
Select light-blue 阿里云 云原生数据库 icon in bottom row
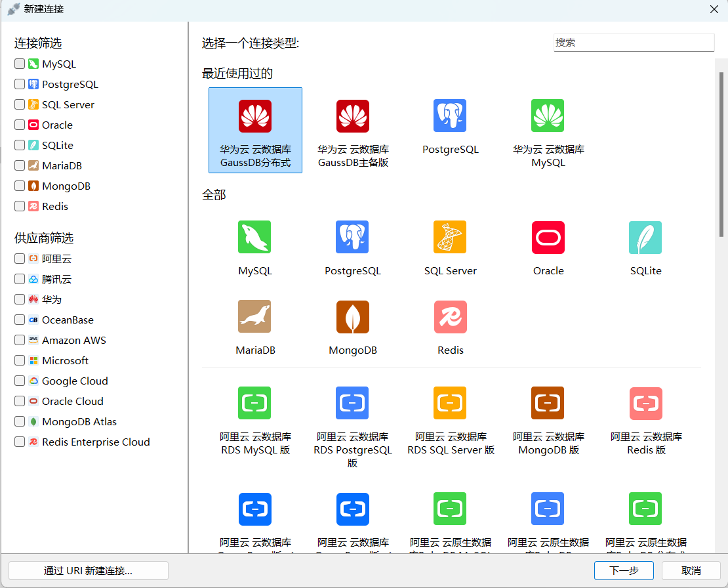click(x=548, y=509)
